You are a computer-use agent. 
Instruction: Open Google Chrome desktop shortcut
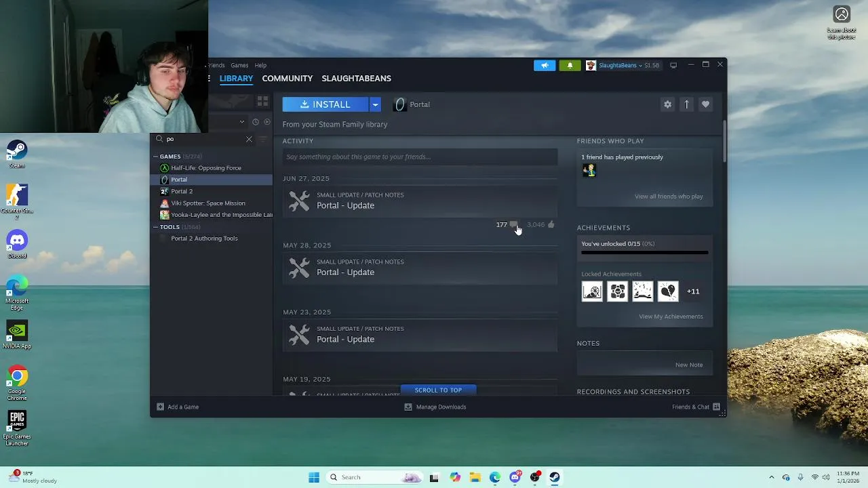tap(17, 383)
